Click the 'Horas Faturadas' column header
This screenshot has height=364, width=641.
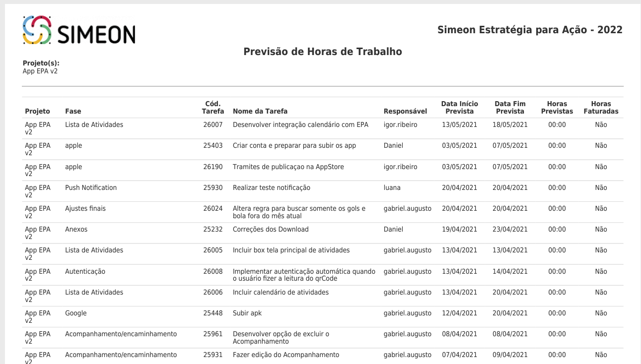pyautogui.click(x=601, y=108)
